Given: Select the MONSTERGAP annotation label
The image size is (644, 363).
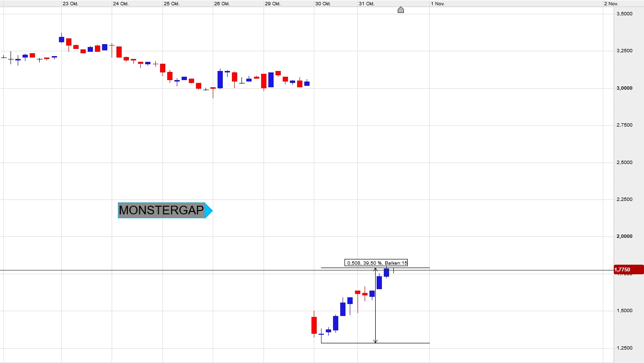Looking at the screenshot, I should (165, 210).
